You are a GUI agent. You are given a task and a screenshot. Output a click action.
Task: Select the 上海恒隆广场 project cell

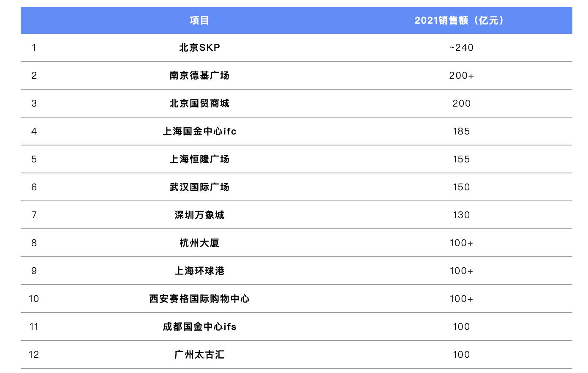tap(199, 159)
